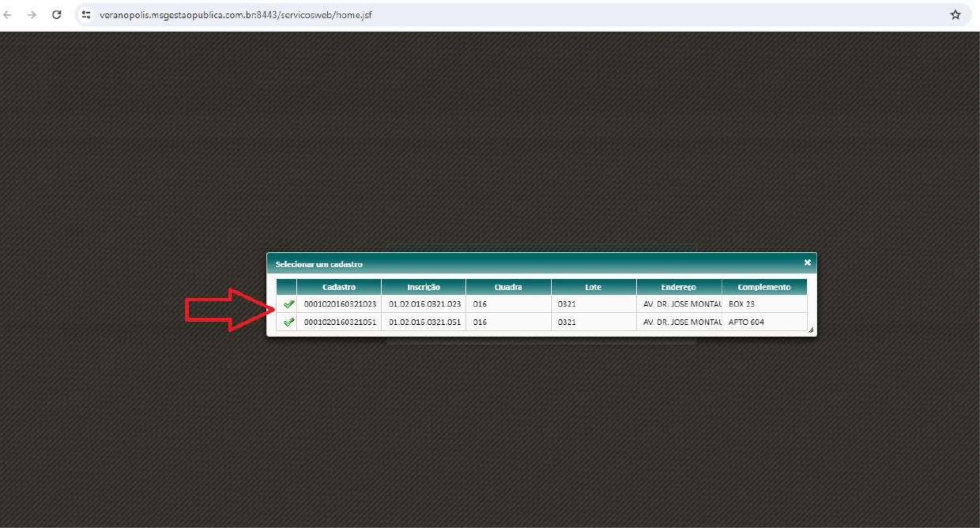Select cadastro for APTO 604 via green checkmark

tap(289, 322)
